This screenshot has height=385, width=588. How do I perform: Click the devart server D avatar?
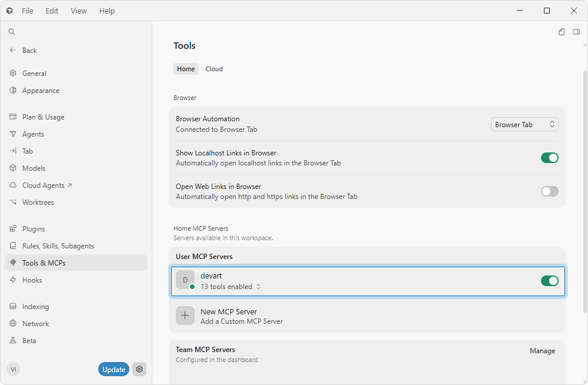point(185,280)
